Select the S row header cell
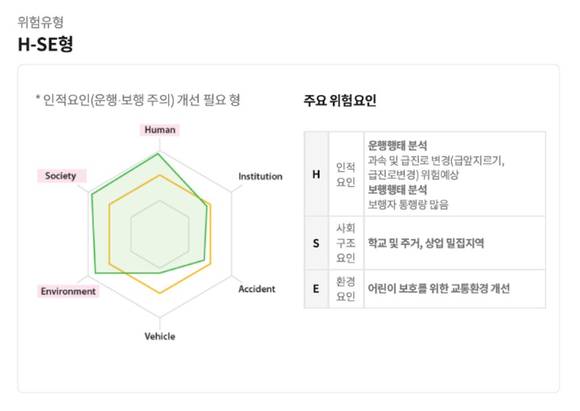This screenshot has width=580, height=411. [316, 243]
